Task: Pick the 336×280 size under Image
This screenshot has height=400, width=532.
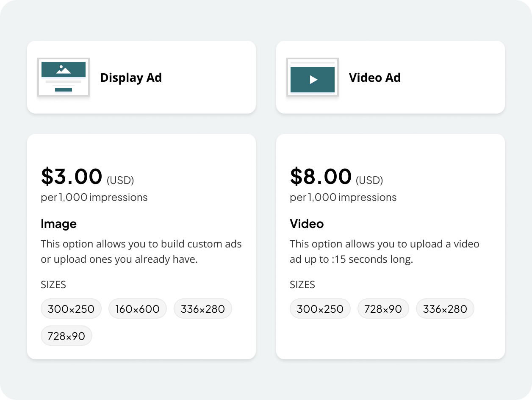Action: click(x=202, y=309)
